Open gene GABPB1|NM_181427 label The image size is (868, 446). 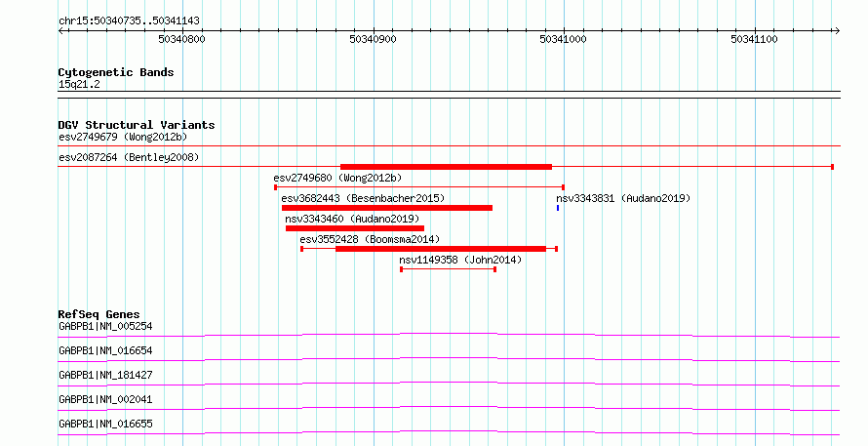(105, 375)
